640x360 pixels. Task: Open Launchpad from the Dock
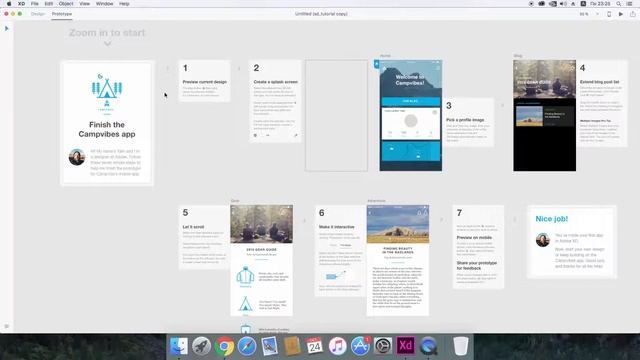click(202, 346)
